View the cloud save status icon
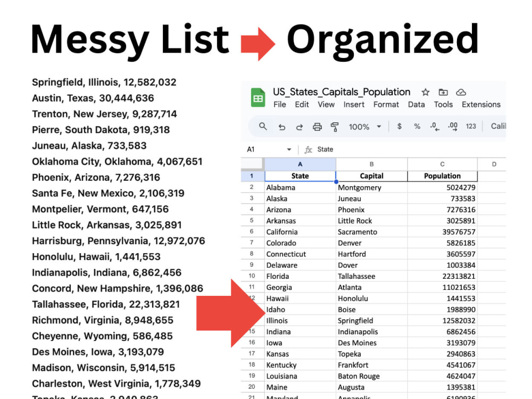 click(461, 92)
